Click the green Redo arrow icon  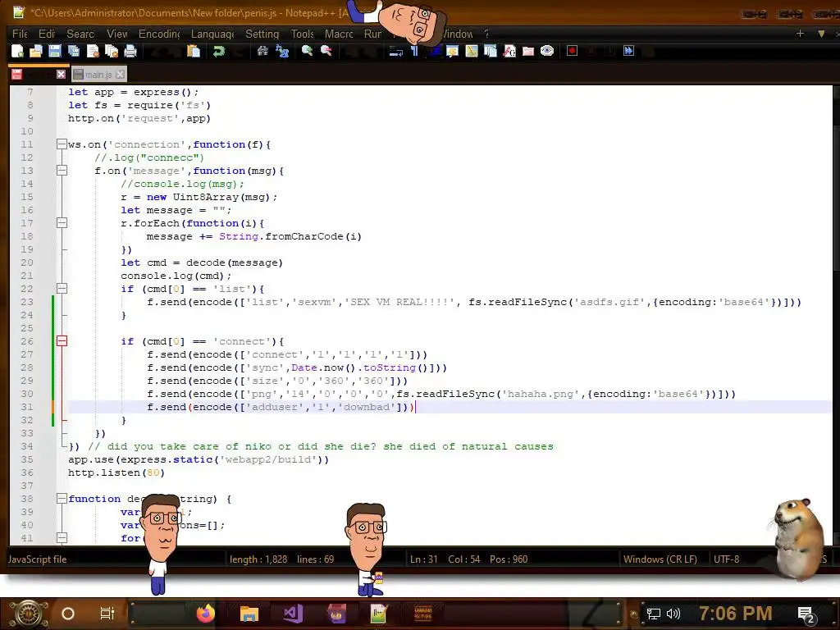(218, 51)
